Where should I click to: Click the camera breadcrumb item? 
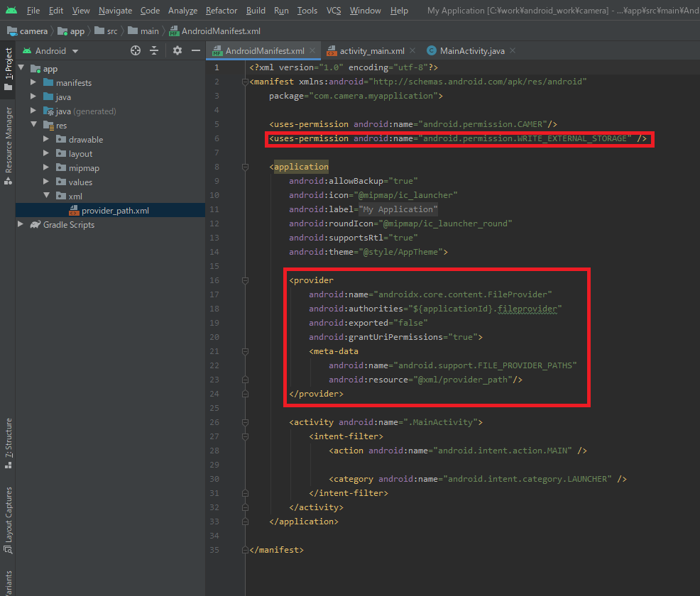(33, 31)
